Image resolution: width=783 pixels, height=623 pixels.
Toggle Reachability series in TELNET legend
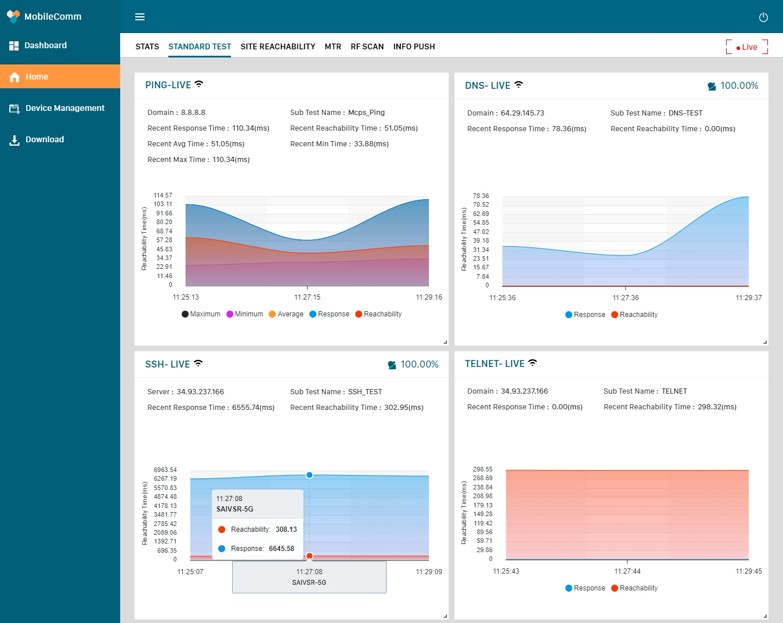(633, 588)
